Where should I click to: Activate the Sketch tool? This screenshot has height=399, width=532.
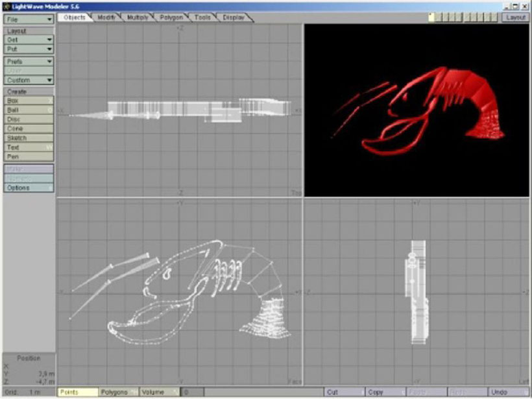(x=29, y=138)
